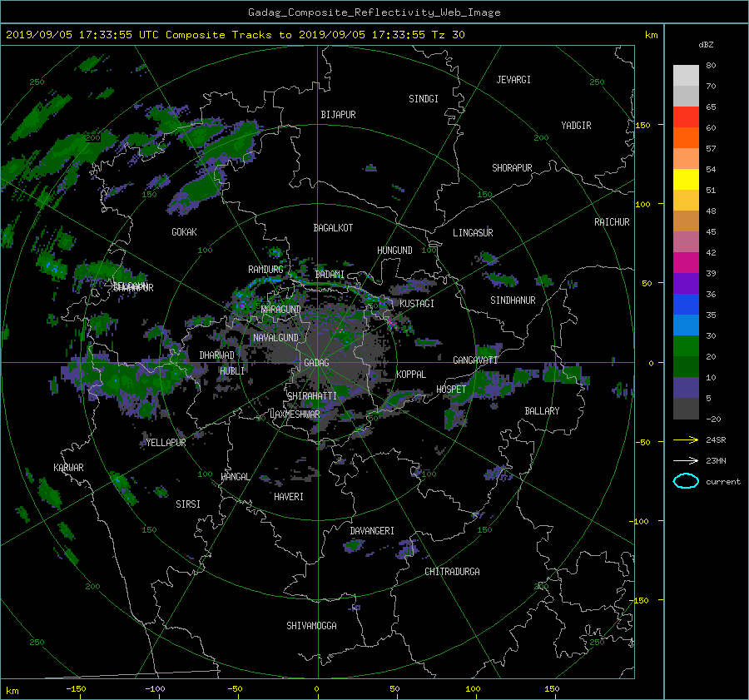Click the bright green 30 dBZ swatch

tap(686, 345)
